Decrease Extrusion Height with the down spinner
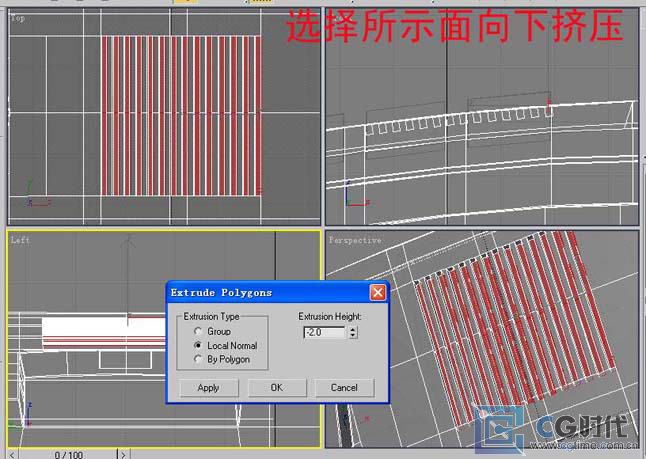The width and height of the screenshot is (646, 459). 353,335
